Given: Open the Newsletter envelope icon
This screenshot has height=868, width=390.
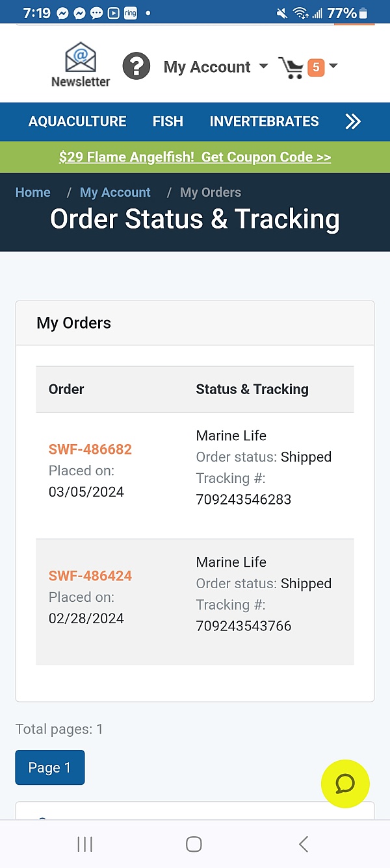Looking at the screenshot, I should [x=81, y=58].
